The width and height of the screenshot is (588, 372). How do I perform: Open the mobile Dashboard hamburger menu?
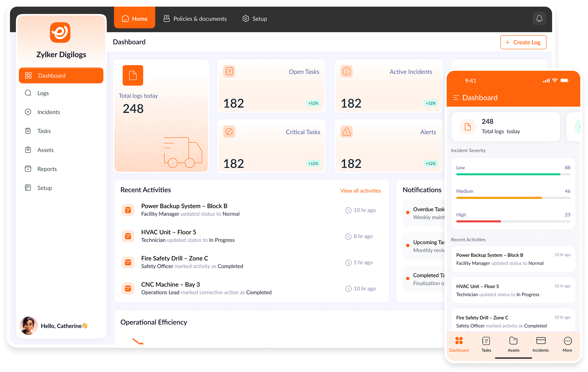click(x=456, y=98)
